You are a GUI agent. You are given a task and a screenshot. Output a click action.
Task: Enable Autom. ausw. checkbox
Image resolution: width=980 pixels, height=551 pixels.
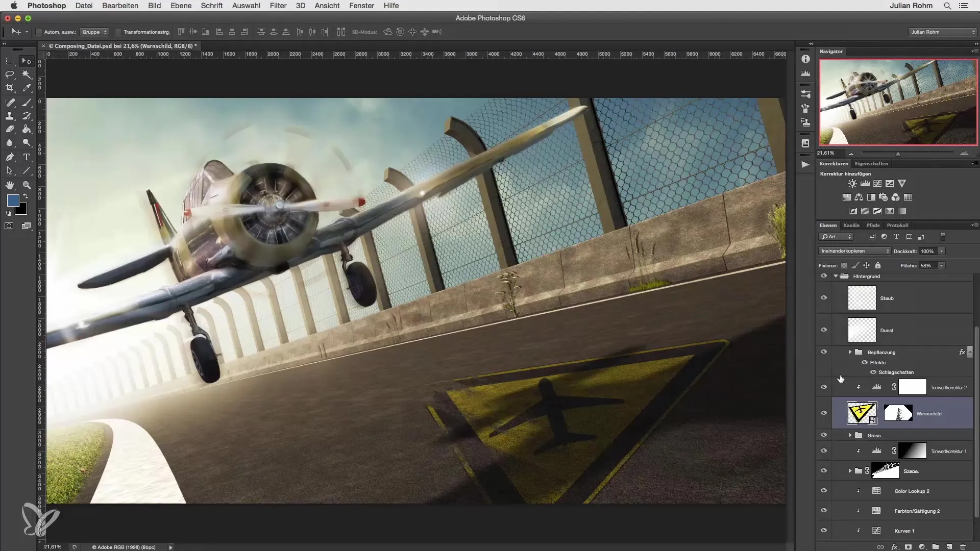(x=38, y=32)
